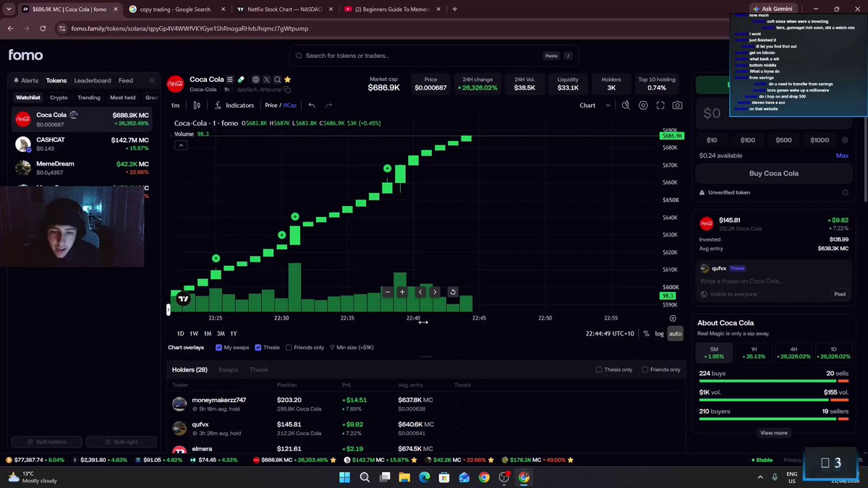Open the chart quick search magnifier icon
The image size is (868, 488).
point(626,106)
